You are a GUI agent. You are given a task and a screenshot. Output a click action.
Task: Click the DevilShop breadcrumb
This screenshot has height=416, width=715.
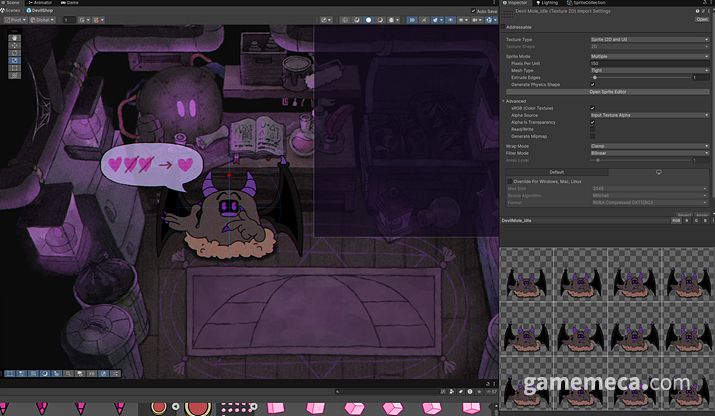pyautogui.click(x=40, y=10)
